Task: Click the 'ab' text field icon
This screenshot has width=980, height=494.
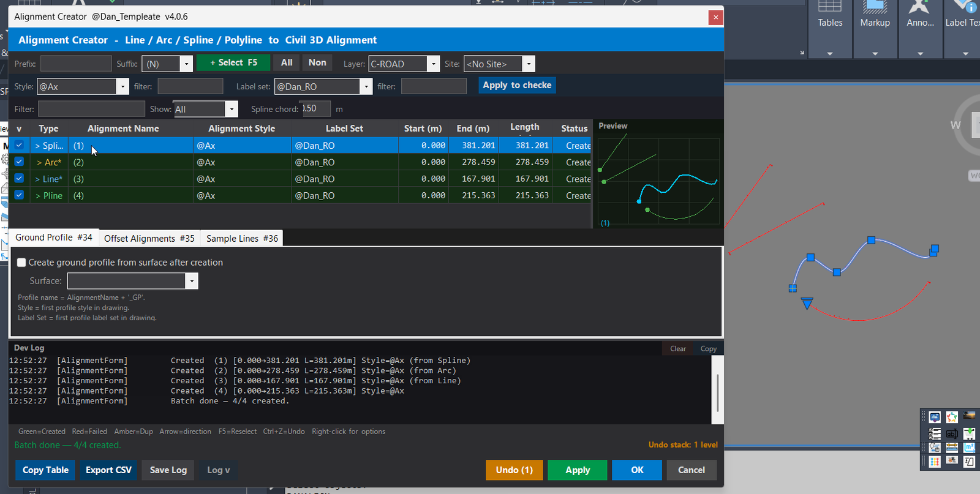Action: point(952,434)
